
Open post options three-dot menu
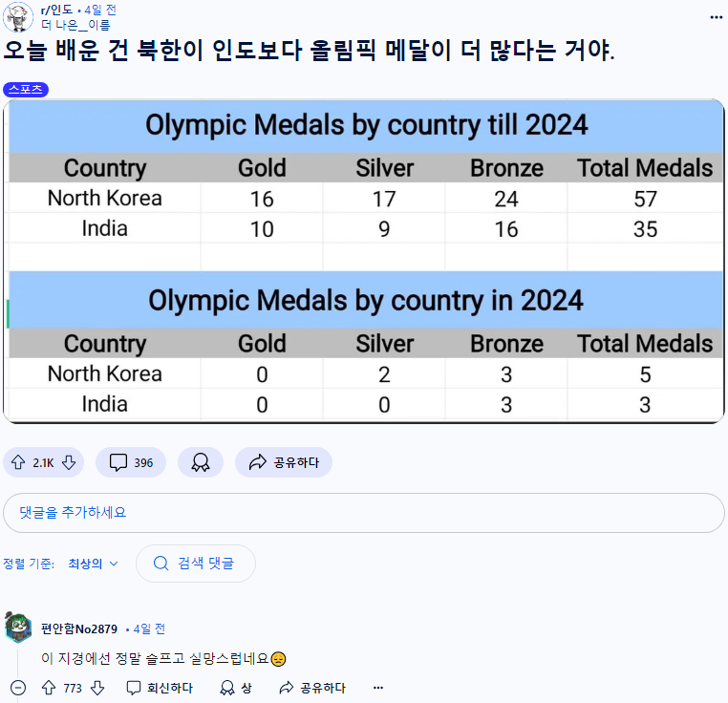click(x=716, y=17)
